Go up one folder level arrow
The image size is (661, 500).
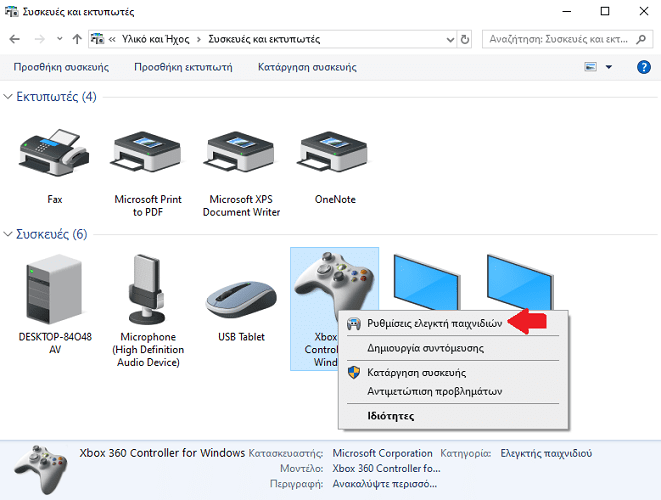click(77, 39)
